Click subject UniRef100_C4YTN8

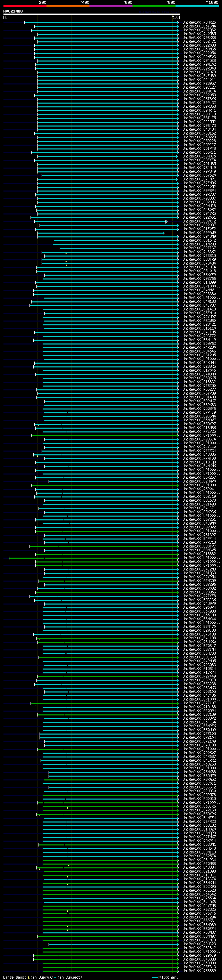pyautogui.click(x=199, y=906)
